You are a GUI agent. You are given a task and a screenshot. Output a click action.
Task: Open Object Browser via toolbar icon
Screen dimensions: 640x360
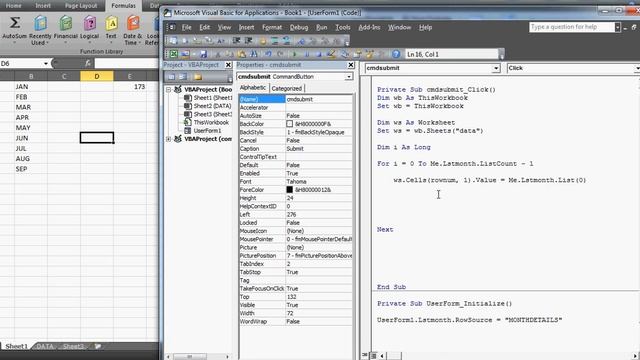(x=370, y=54)
